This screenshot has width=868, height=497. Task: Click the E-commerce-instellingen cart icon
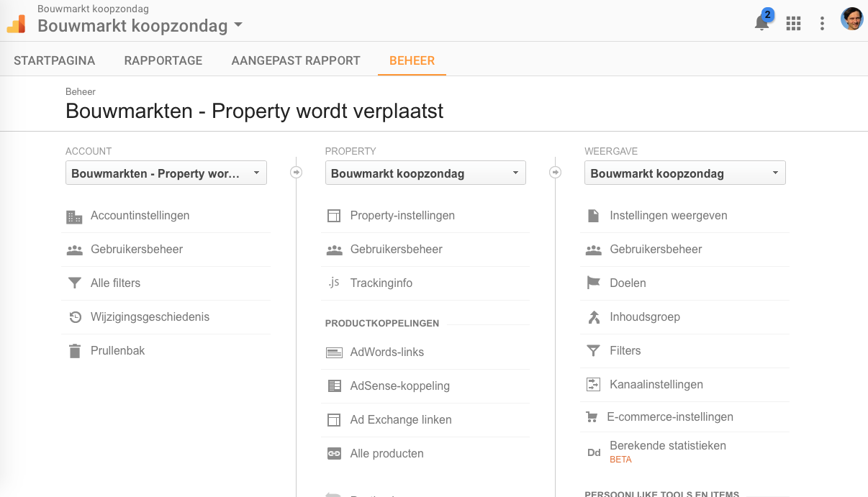tap(592, 417)
